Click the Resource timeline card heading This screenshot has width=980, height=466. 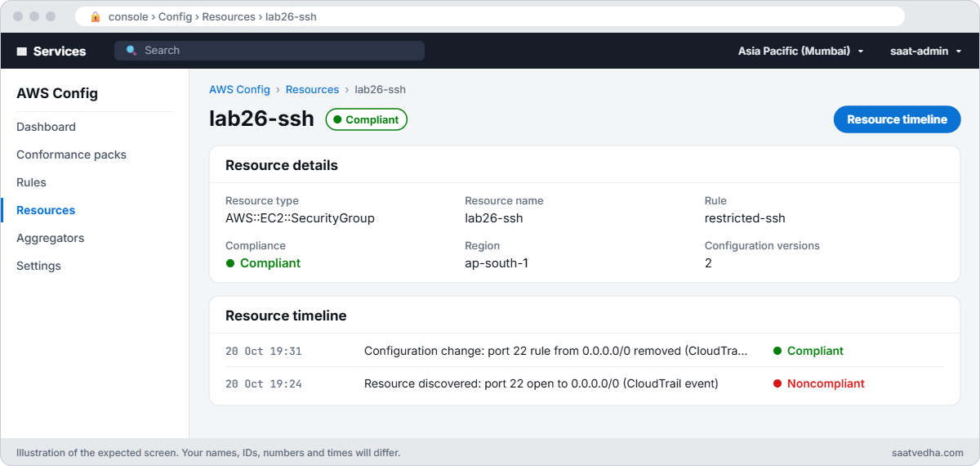(286, 316)
